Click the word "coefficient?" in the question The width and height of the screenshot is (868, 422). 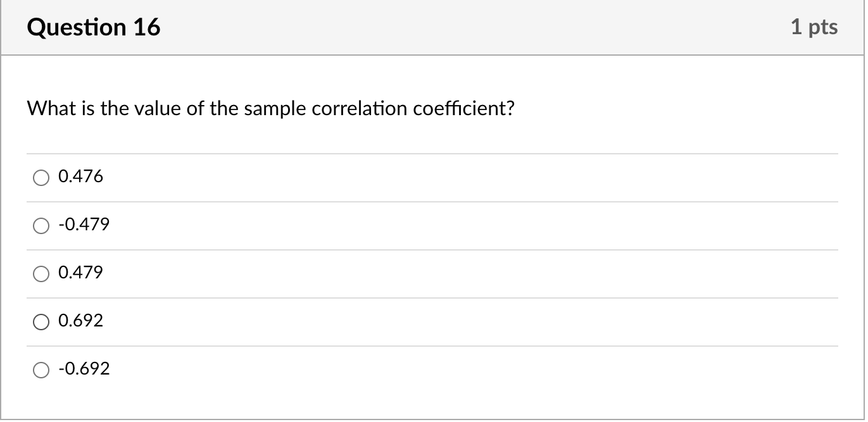click(463, 109)
